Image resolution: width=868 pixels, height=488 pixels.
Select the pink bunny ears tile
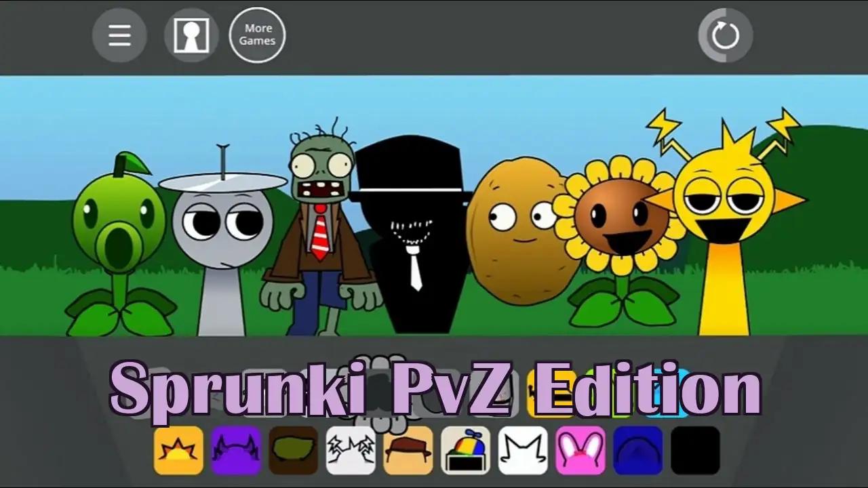(580, 450)
